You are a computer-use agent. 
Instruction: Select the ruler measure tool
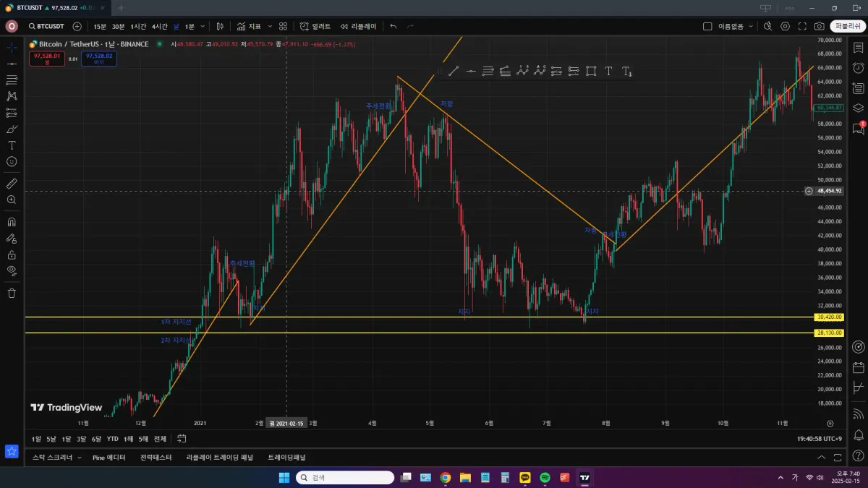[12, 183]
